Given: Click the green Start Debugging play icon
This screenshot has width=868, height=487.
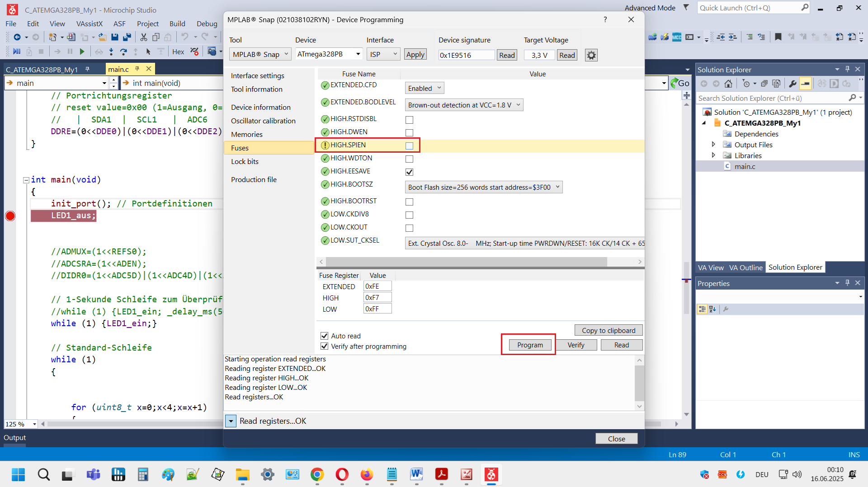Looking at the screenshot, I should coord(82,52).
